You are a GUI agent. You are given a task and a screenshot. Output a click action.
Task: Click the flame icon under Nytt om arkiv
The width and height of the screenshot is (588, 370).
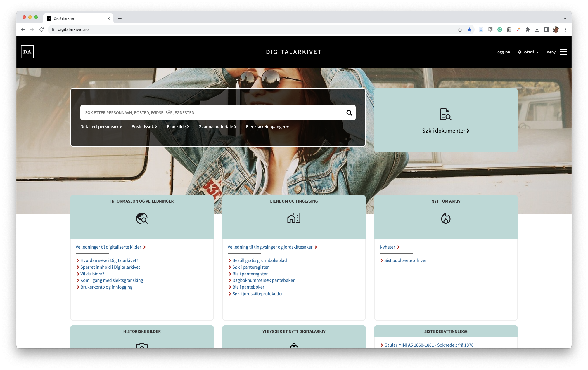(x=446, y=218)
